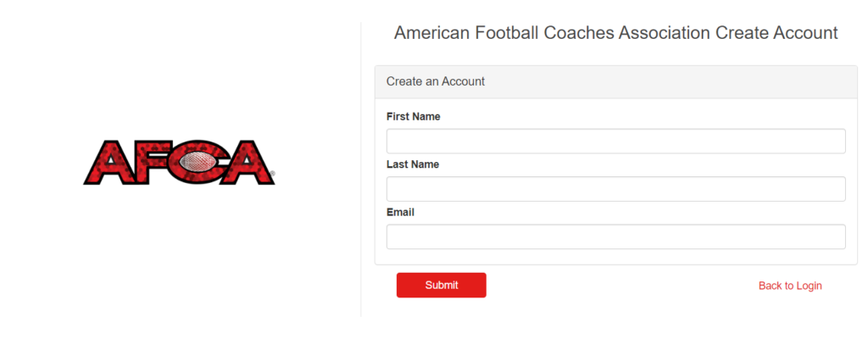Click the first letter A of the AFCA logo
Screen dimensions: 868x339
point(108,163)
